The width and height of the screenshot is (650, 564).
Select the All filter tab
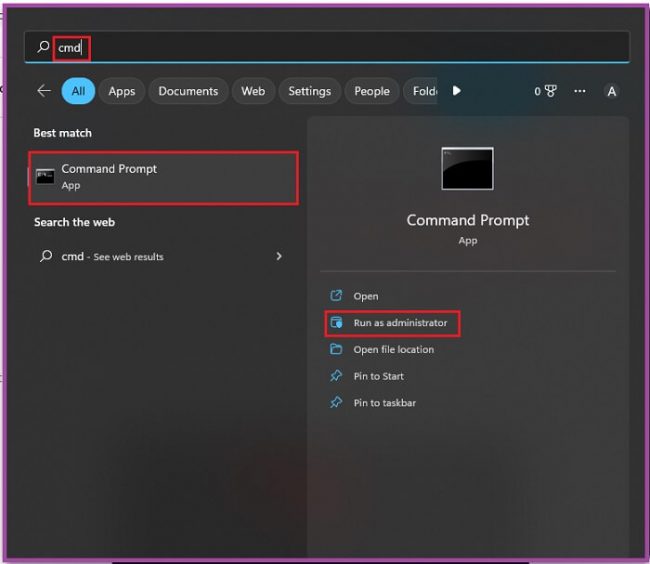tap(78, 91)
